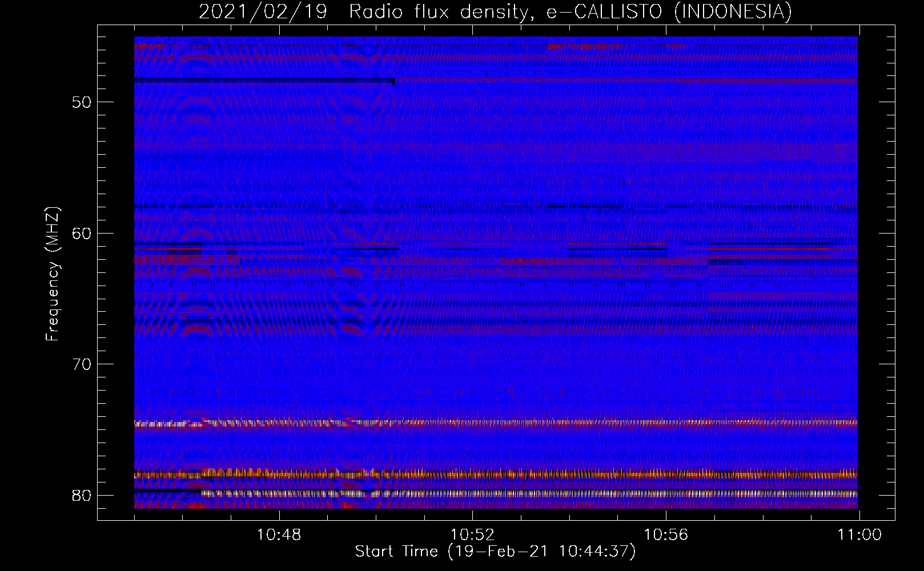Click the orange striped band between 78 and 79 MHz
This screenshot has width=924, height=571.
pos(514,474)
